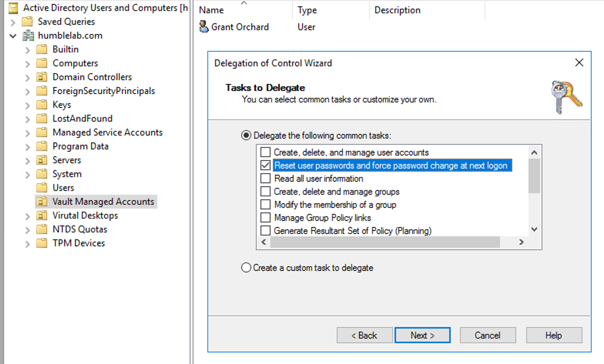Click the task list scroll left arrow
The height and width of the screenshot is (364, 604).
(x=264, y=242)
